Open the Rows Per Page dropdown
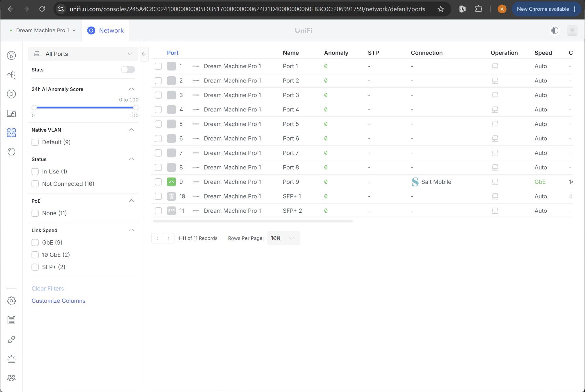Image resolution: width=585 pixels, height=392 pixels. pyautogui.click(x=283, y=238)
